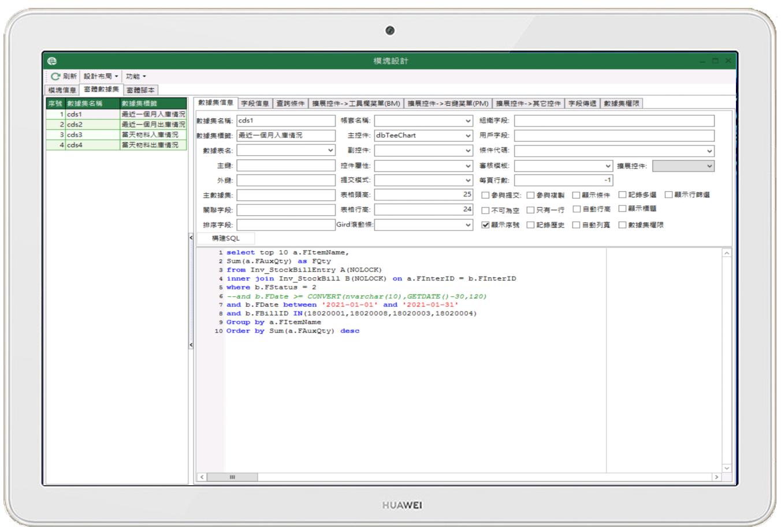Image resolution: width=781 pixels, height=532 pixels.
Task: Click the 排序字段 input field
Action: point(286,225)
